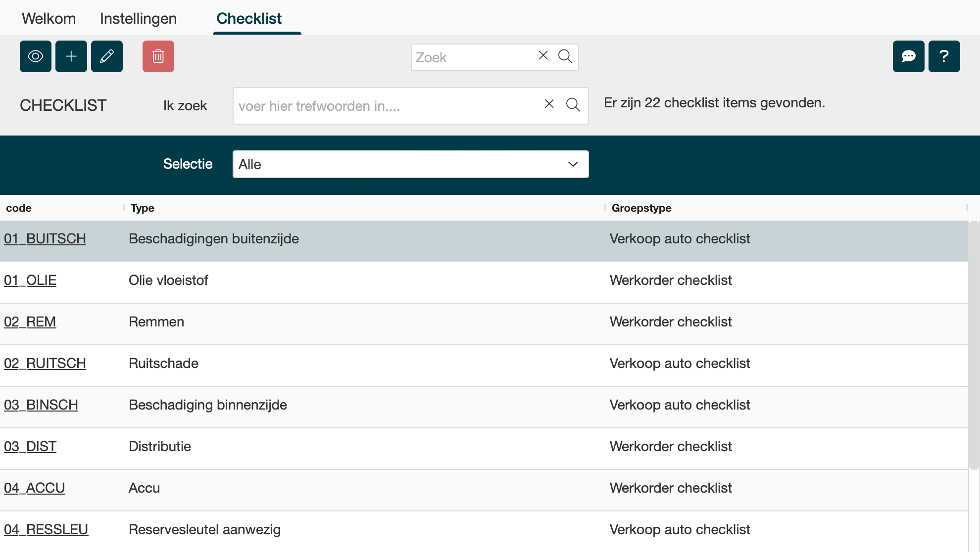Open the chat feedback icon button
980x552 pixels.
point(909,56)
